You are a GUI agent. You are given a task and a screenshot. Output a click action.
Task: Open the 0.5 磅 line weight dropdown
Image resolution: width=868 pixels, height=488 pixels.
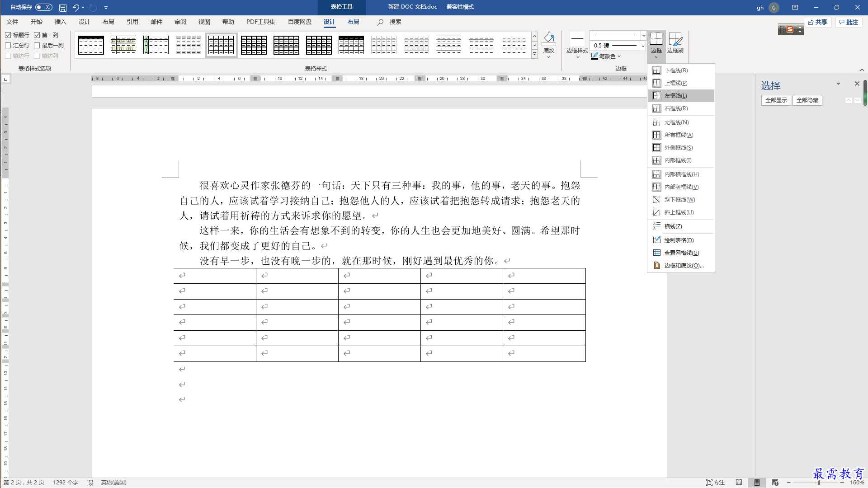(643, 46)
